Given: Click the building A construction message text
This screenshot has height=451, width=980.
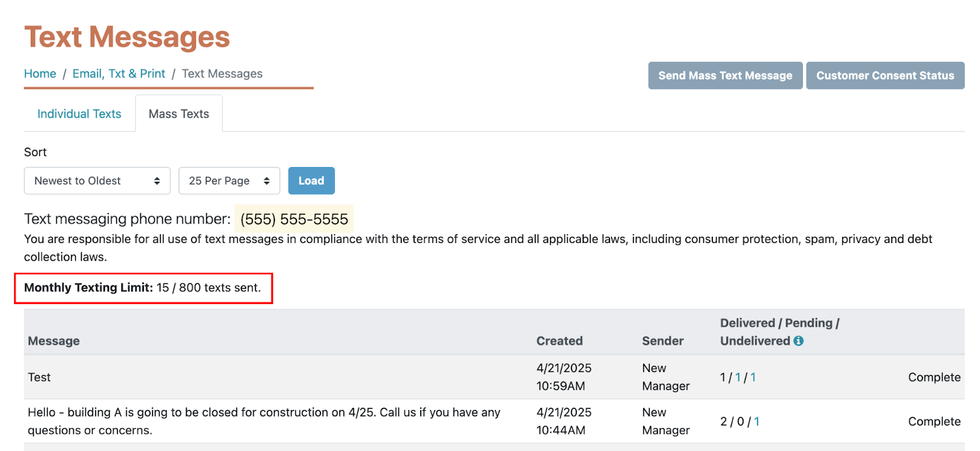Looking at the screenshot, I should 264,421.
